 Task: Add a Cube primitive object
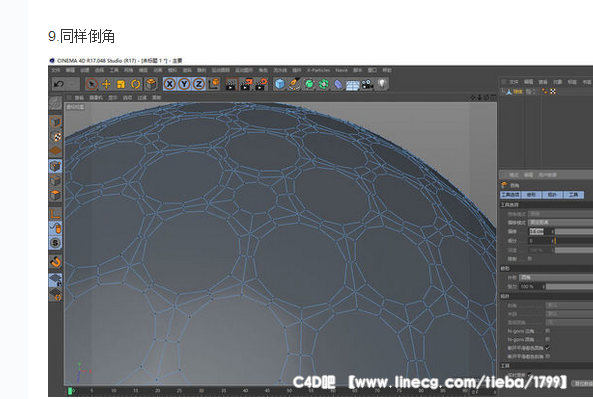279,84
